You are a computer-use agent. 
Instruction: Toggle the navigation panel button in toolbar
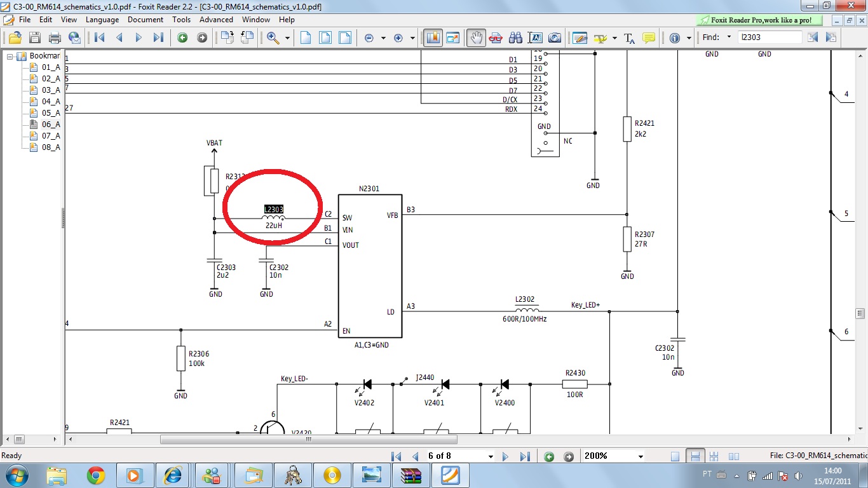[x=433, y=37]
